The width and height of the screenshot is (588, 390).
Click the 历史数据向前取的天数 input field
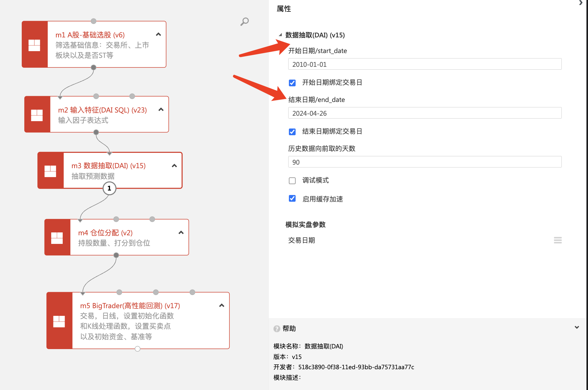coord(425,162)
